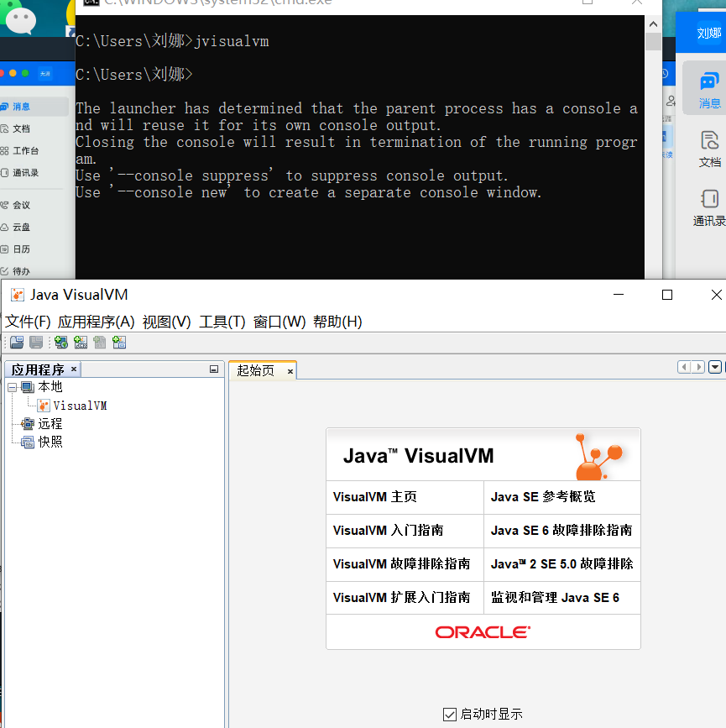Click the Application Snapshot toolbar icon
Screen dimensions: 726x728
(119, 343)
